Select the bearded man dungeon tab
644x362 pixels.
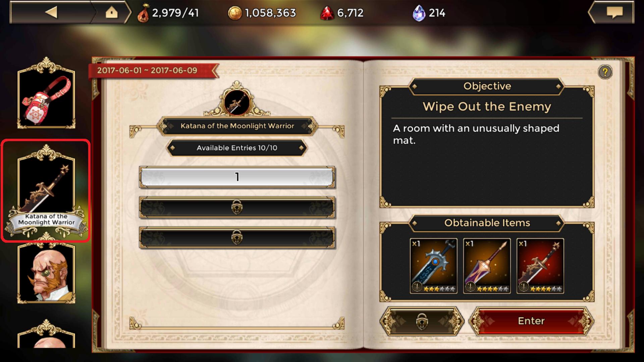(46, 273)
